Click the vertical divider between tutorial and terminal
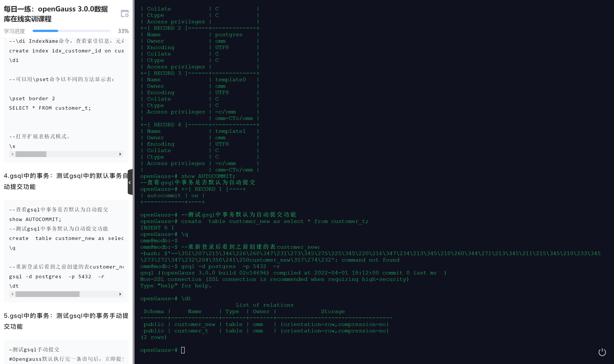 [133, 98]
